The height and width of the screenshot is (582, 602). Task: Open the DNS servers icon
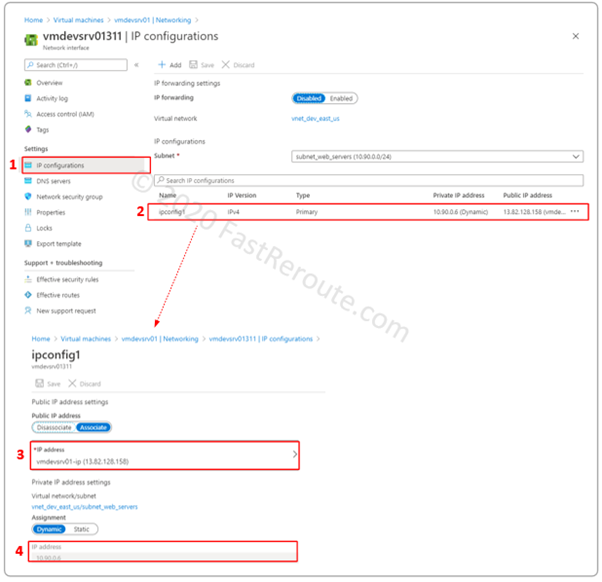pos(28,181)
